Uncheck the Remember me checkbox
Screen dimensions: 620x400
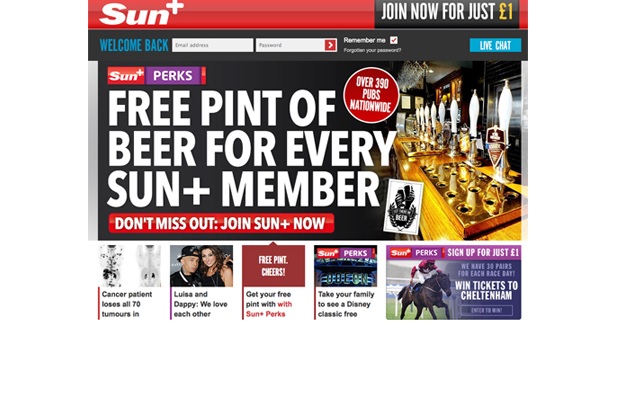click(x=393, y=40)
